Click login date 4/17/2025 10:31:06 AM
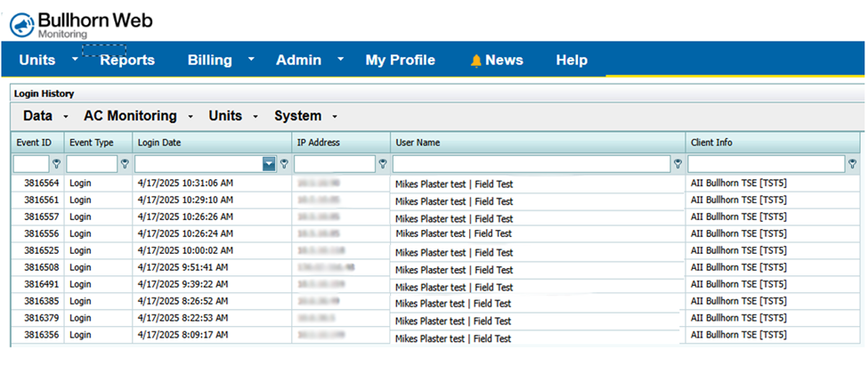Viewport: 868px width, 367px height. coord(185,183)
